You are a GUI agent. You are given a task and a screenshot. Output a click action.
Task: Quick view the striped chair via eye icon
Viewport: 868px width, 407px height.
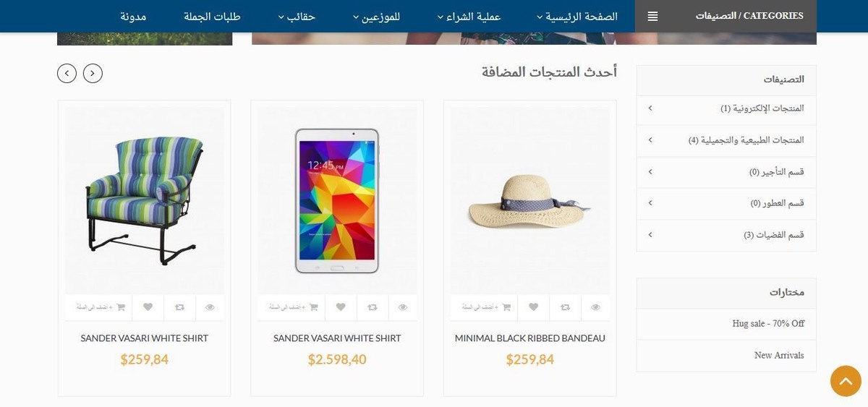210,307
